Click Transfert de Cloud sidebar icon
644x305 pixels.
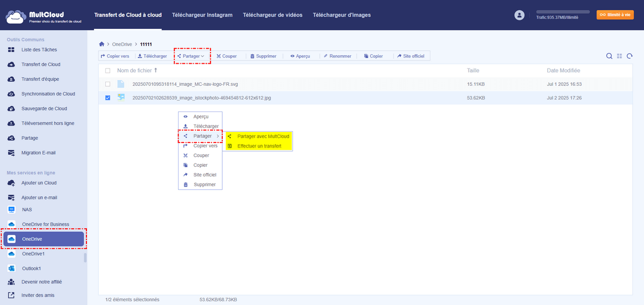[11, 64]
